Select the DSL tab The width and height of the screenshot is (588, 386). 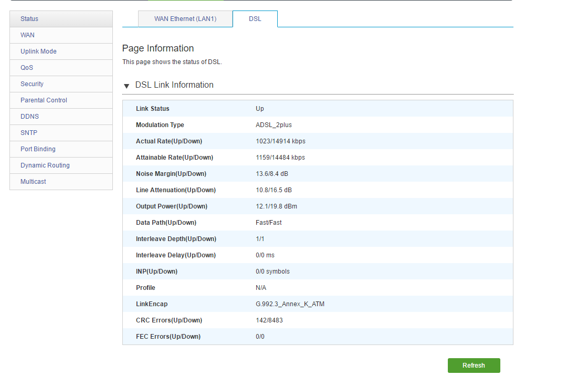tap(255, 19)
